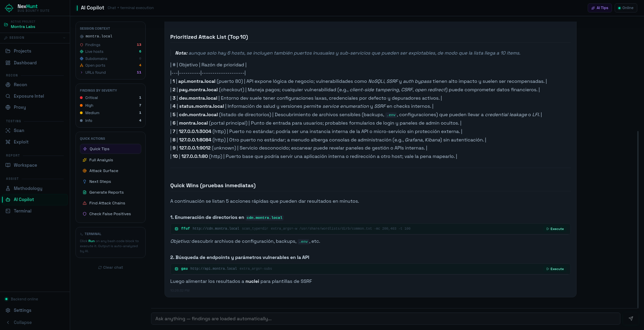
Task: Click the send message paper-plane icon
Action: 631,319
